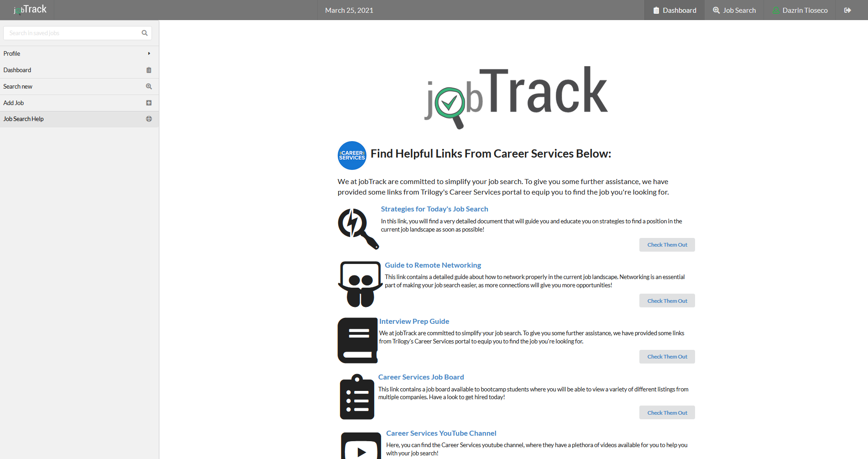Click the search magnifier icon in sidebar
Viewport: 868px width, 459px height.
(x=145, y=33)
